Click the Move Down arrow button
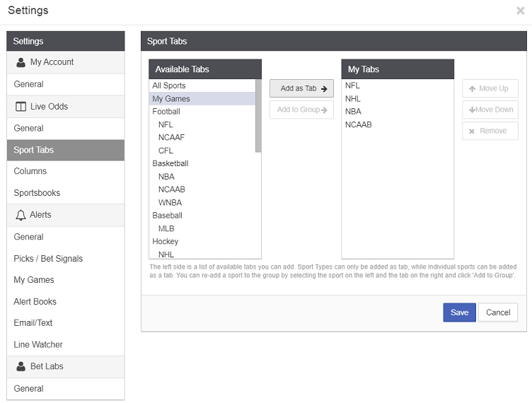 490,110
